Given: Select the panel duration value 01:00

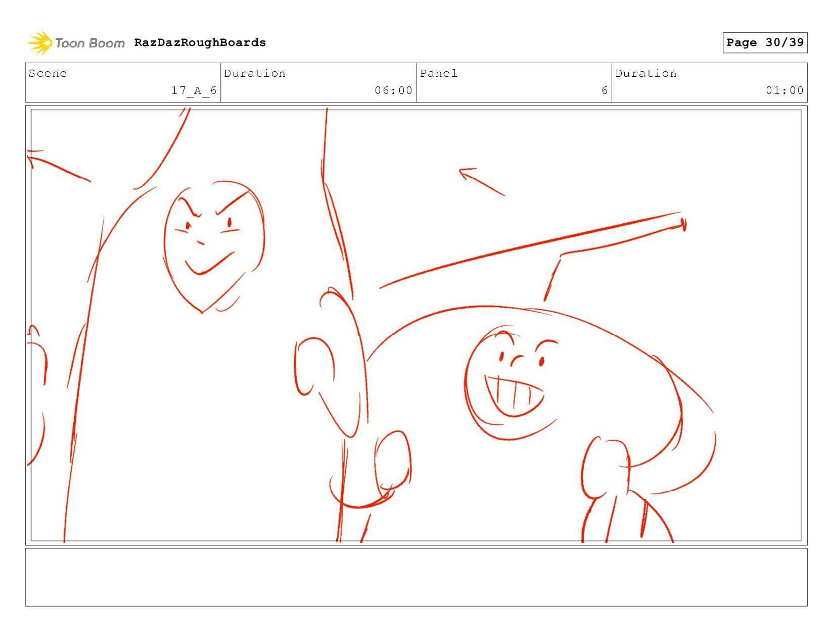Looking at the screenshot, I should 784,90.
